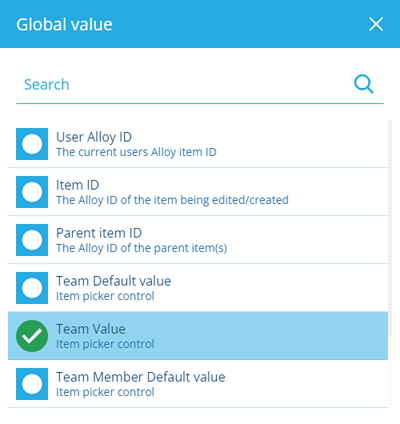This screenshot has height=424, width=400.
Task: Click the description 'The Alloy ID of the parent item(s)'
Action: (x=142, y=248)
